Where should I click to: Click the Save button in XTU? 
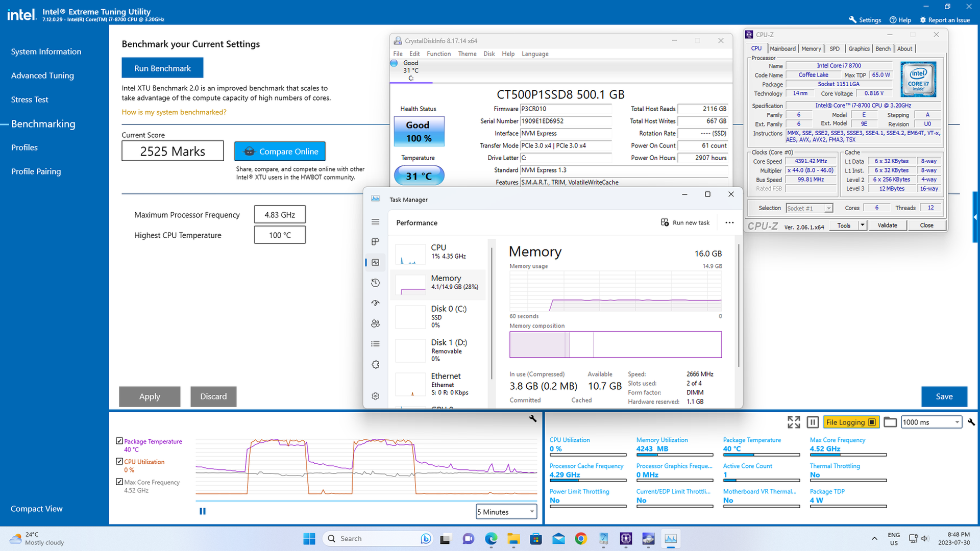click(944, 396)
